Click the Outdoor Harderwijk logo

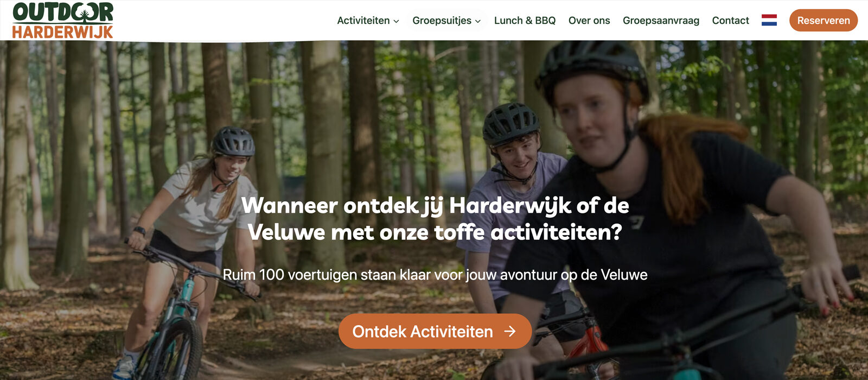pos(63,20)
